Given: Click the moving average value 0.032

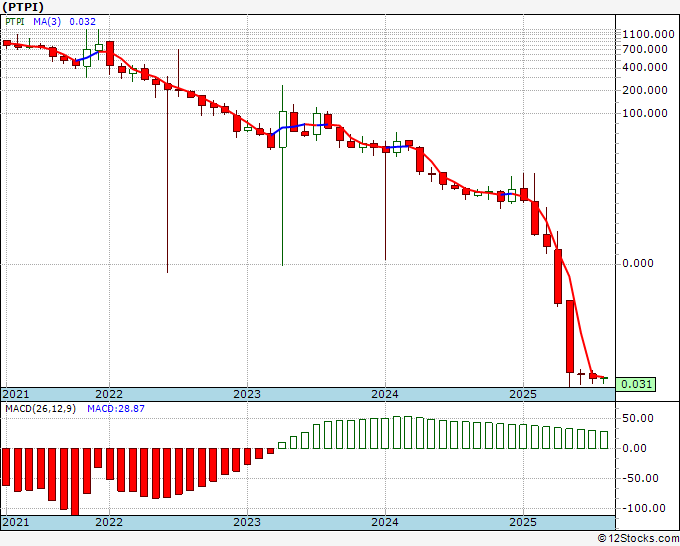Looking at the screenshot, I should point(82,21).
